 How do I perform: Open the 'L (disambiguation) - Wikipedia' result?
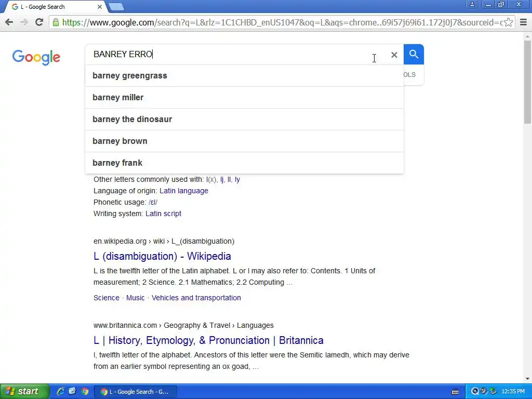pos(162,256)
